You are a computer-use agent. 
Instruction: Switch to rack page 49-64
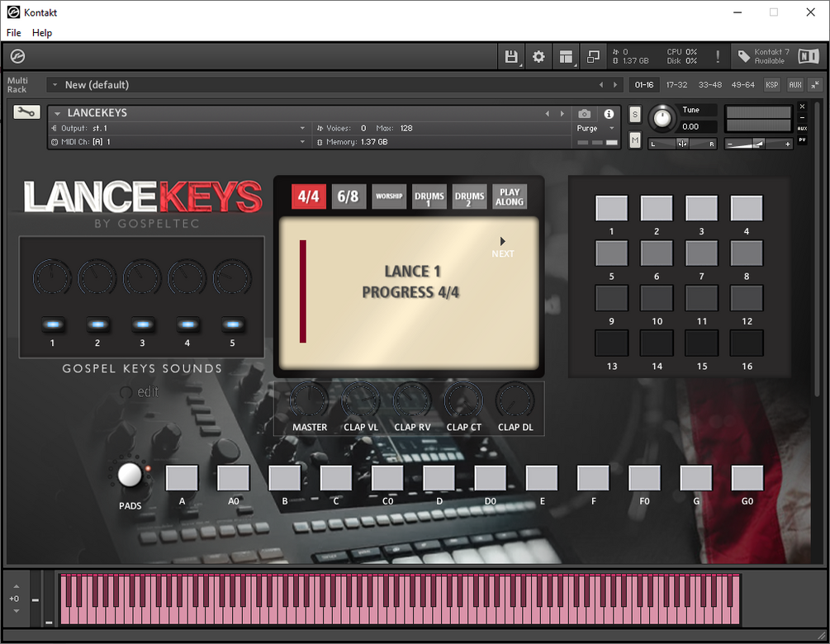tap(742, 85)
